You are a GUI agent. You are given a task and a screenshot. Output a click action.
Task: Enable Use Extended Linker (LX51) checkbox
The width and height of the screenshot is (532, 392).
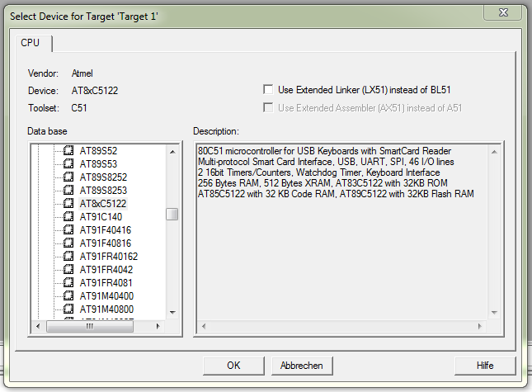click(x=268, y=90)
